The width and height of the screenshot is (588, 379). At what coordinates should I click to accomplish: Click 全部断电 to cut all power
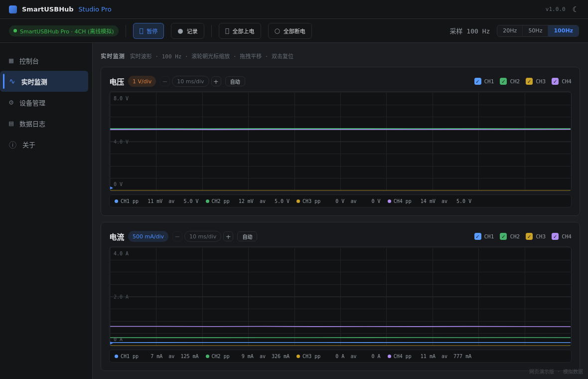pos(290,31)
